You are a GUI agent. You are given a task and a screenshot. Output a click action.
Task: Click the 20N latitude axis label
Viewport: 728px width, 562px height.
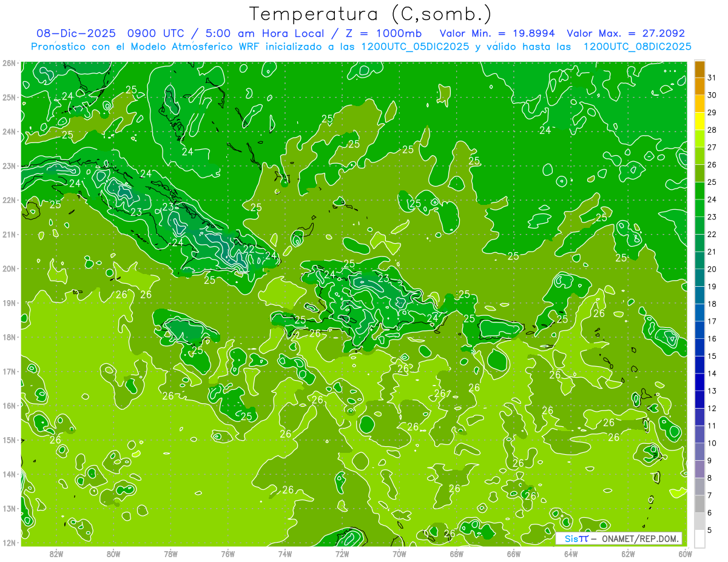click(x=9, y=269)
